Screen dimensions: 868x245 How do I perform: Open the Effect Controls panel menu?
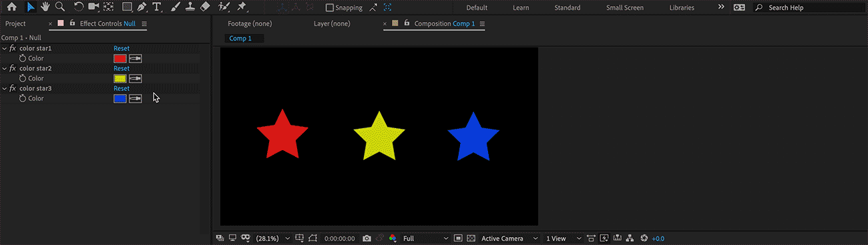(x=144, y=24)
